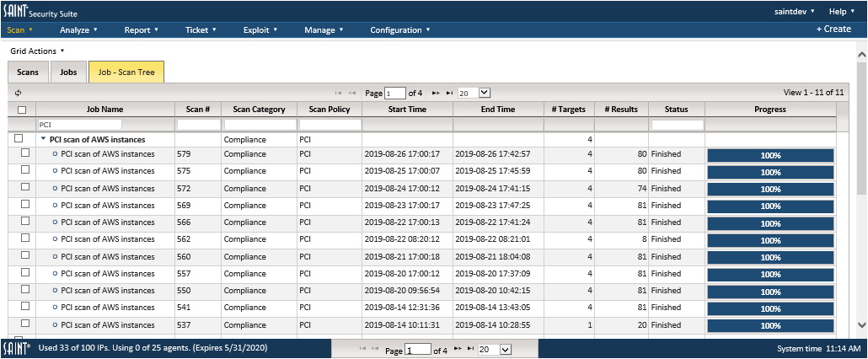
Task: Open Grid Actions dropdown
Action: [x=37, y=51]
